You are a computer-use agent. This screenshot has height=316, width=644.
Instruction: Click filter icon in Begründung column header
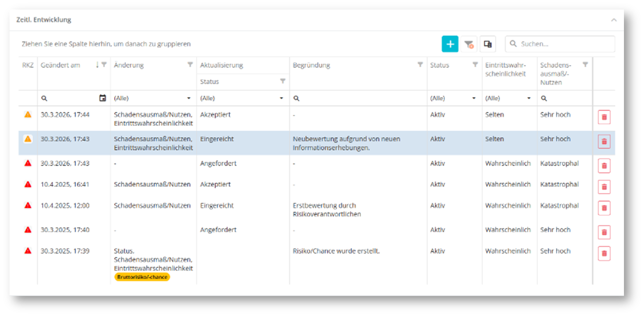tap(420, 65)
